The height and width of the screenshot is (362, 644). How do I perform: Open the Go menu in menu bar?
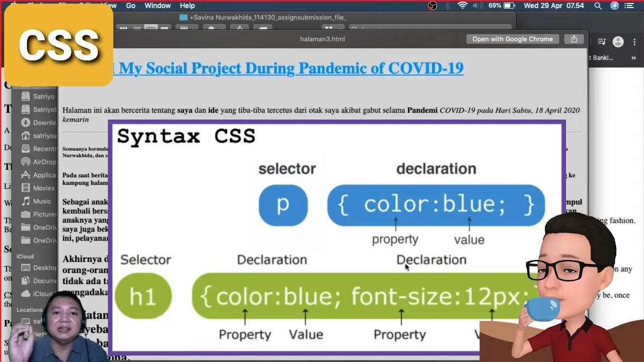(131, 6)
